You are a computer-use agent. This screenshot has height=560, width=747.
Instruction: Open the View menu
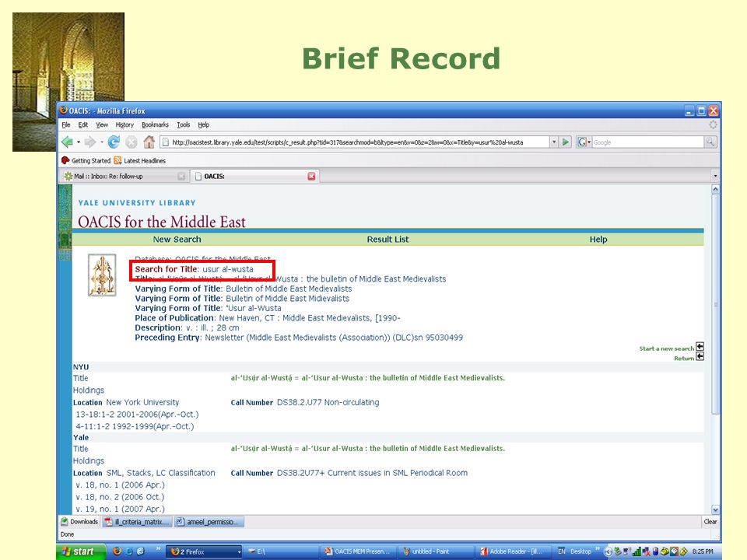(102, 124)
